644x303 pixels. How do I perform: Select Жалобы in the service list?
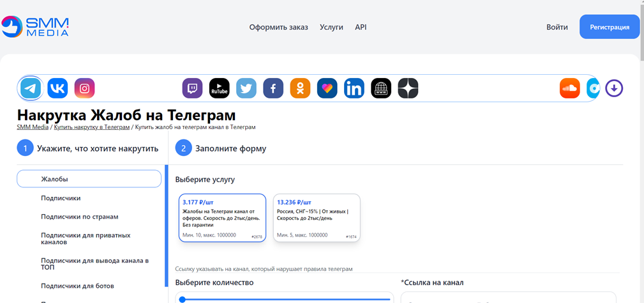tap(89, 179)
